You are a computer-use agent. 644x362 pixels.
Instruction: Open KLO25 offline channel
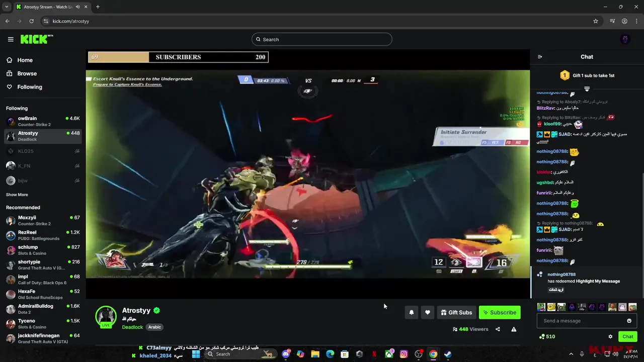pos(43,151)
